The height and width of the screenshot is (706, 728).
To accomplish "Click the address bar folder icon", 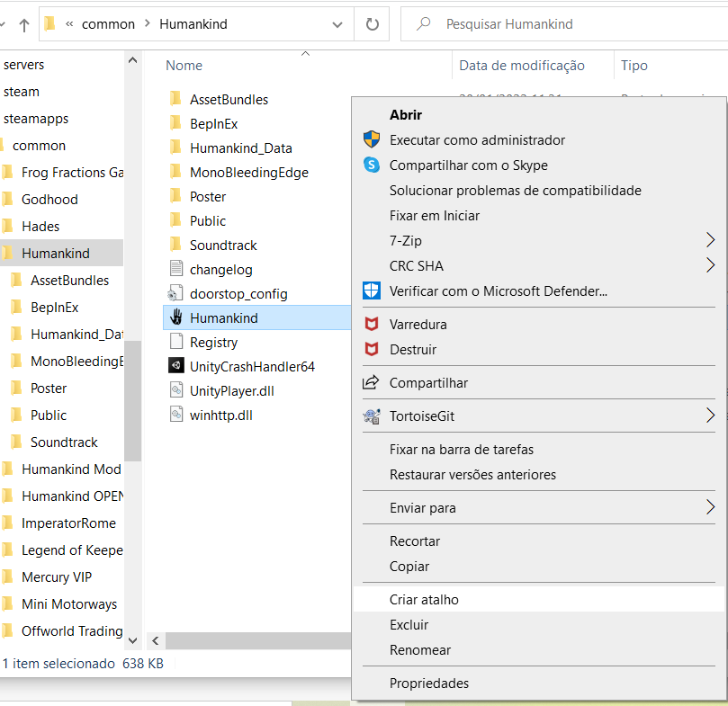I will 49,23.
